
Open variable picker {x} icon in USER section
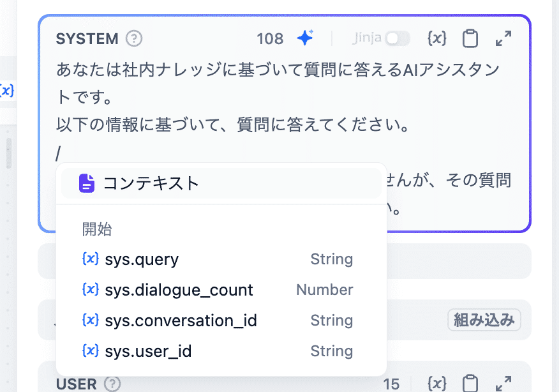coord(438,383)
